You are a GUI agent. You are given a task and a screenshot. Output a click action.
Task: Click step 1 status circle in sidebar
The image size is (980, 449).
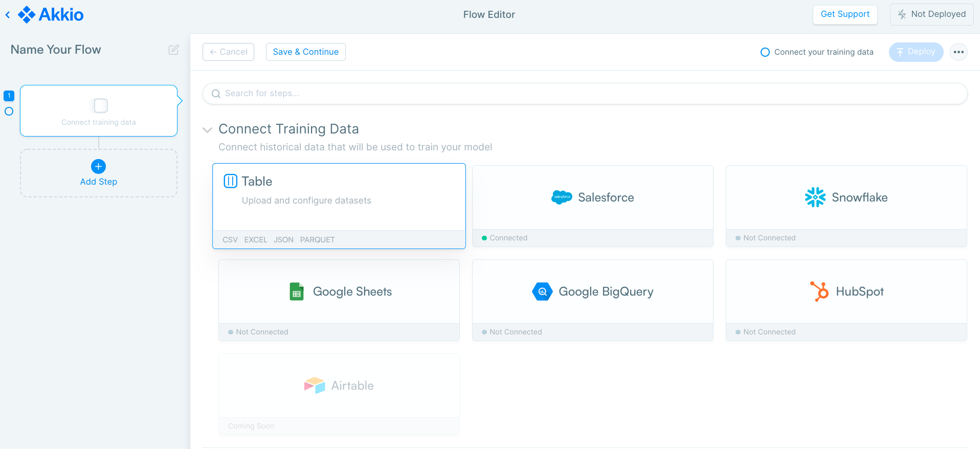click(x=9, y=111)
